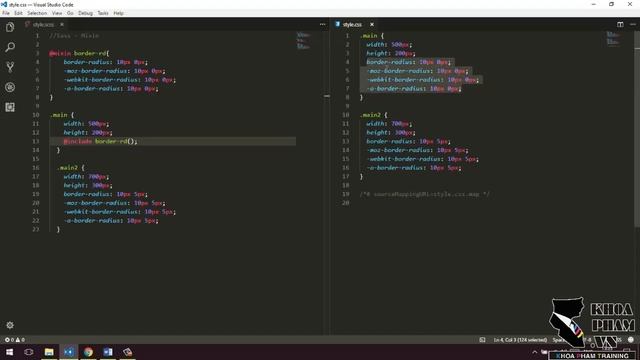
Task: Click the @include border-rd() line in left editor
Action: click(100, 141)
